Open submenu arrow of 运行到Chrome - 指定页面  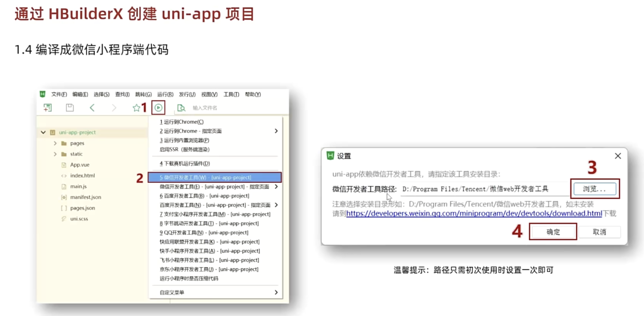coord(276,131)
